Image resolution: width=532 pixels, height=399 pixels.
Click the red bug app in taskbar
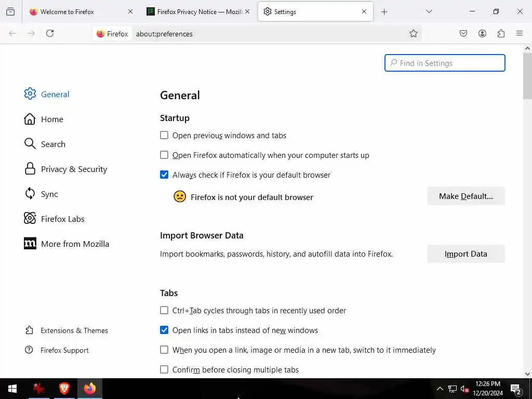click(x=39, y=389)
